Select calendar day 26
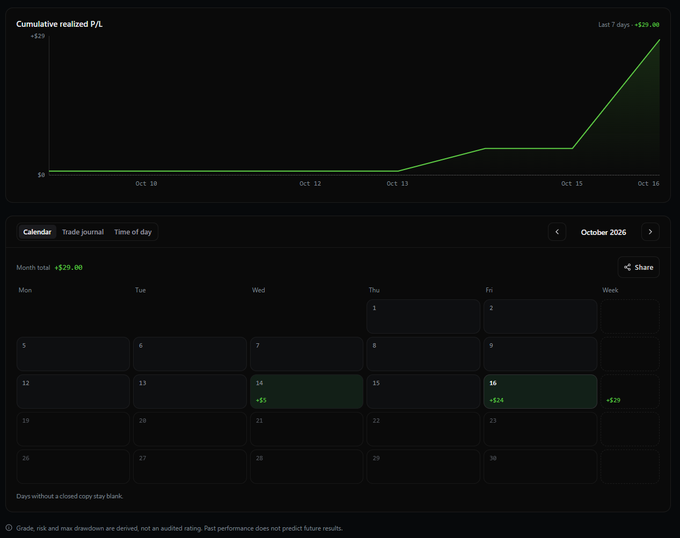This screenshot has width=680, height=538. coord(73,466)
